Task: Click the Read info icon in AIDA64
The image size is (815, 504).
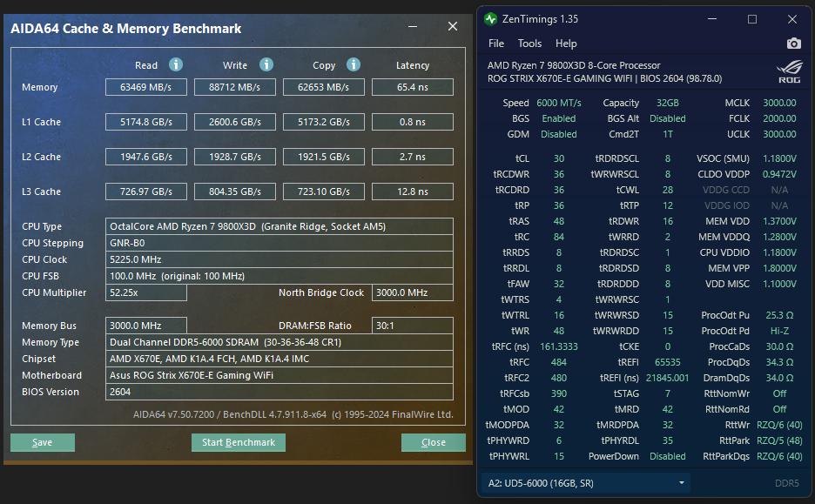Action: click(176, 64)
